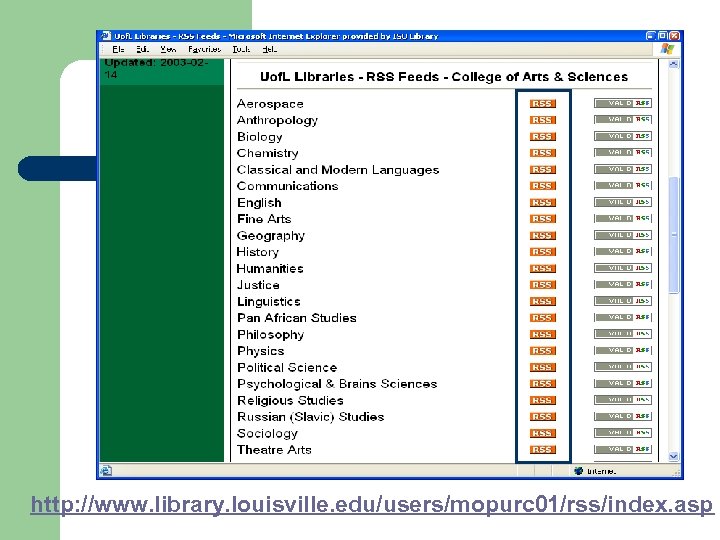Open the Religious Studies RSS feed icon
This screenshot has height=540, width=720.
click(542, 400)
